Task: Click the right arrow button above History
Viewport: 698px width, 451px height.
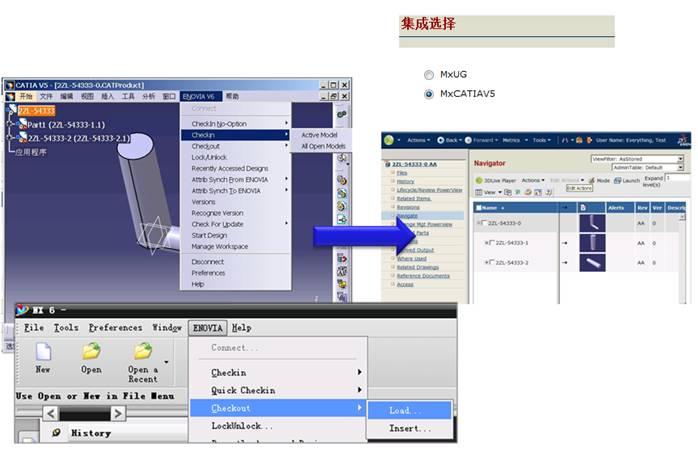Action: click(x=118, y=414)
